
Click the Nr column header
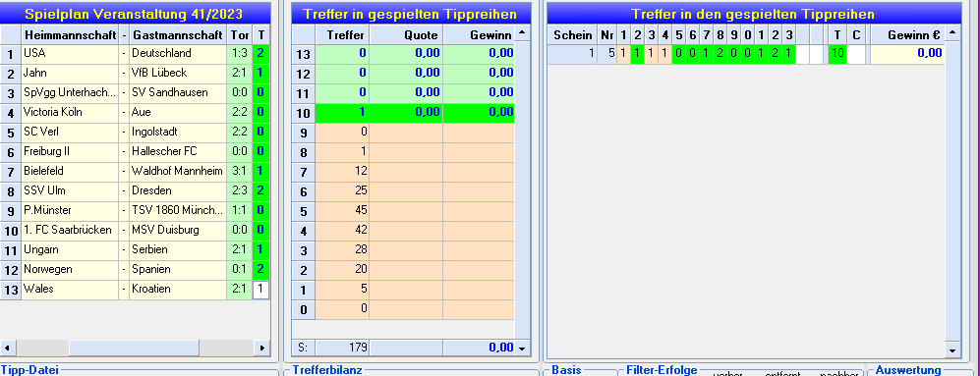606,35
